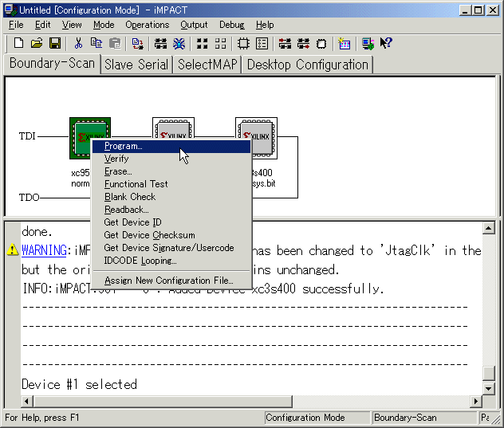Open the Mode menu
Viewport: 504px width, 428px height.
[x=104, y=25]
